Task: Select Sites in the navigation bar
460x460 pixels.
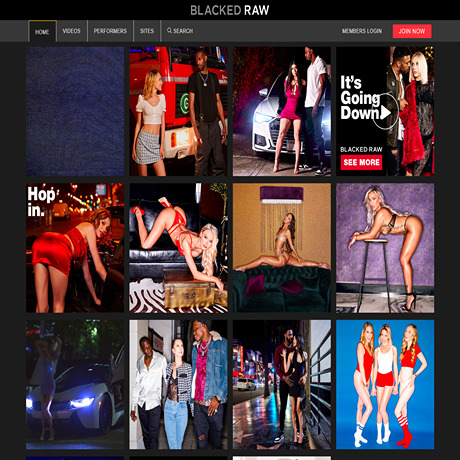Action: pos(147,31)
